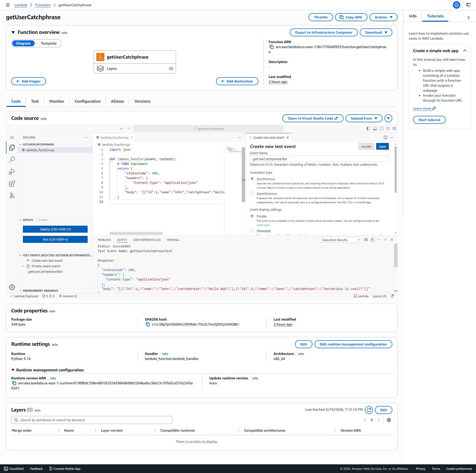This screenshot has height=473, width=476.
Task: Collapse Create a simple web app
Action: 465,51
